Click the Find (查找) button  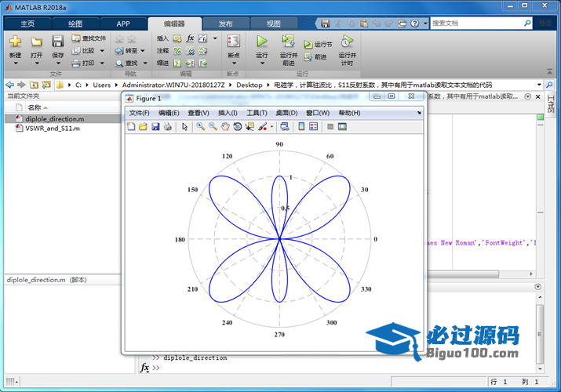(127, 64)
